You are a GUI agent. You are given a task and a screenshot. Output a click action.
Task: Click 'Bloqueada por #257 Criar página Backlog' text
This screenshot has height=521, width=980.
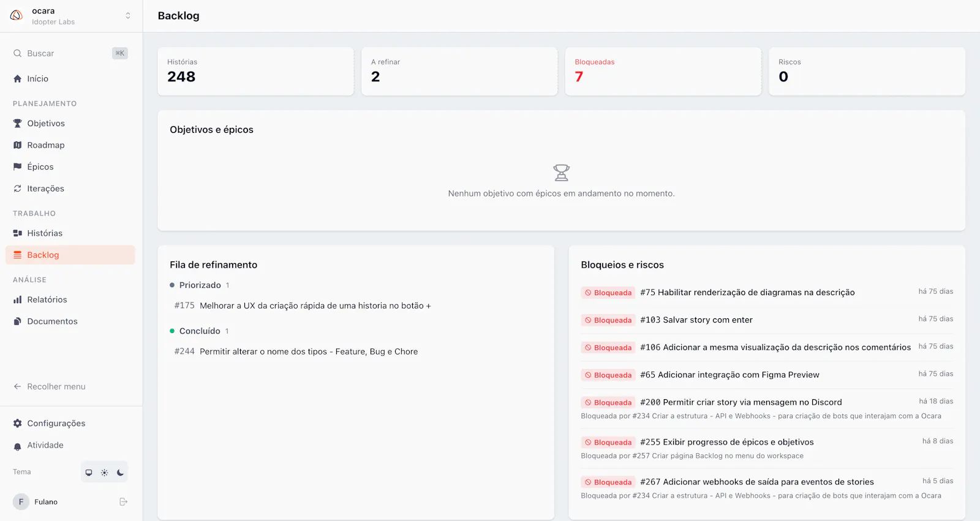(692, 456)
